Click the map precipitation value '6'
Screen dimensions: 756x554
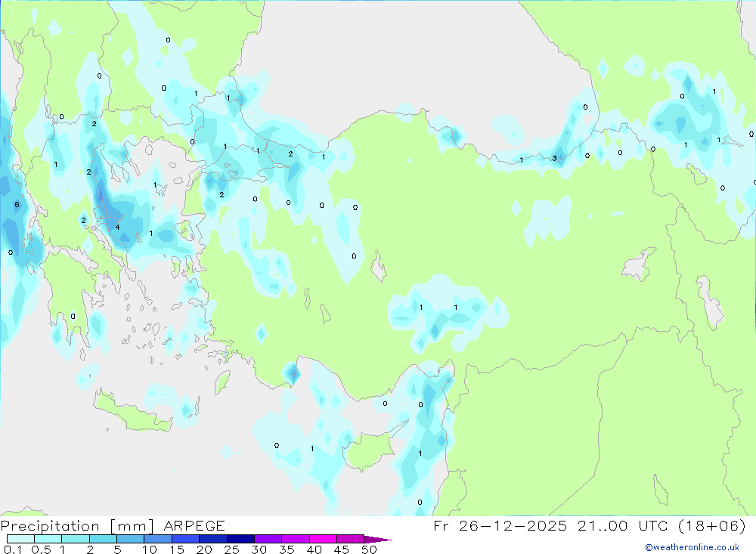17,204
